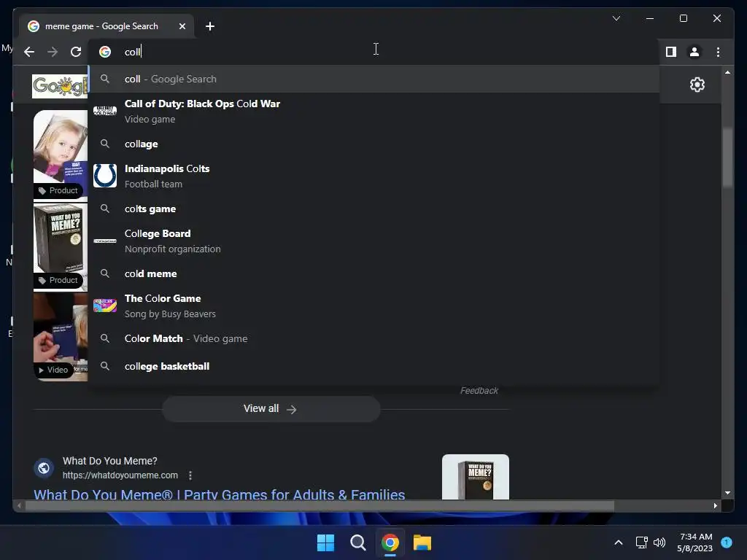Close the meme game Google Search tab
747x560 pixels.
click(182, 26)
